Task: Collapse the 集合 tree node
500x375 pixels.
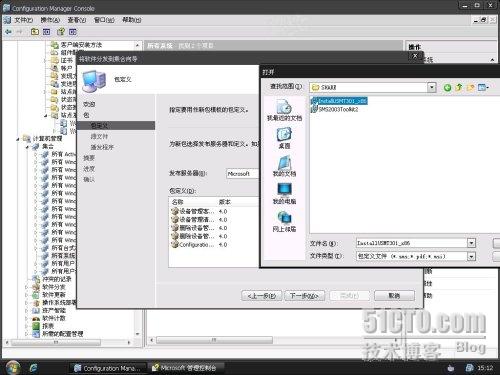Action: 27,147
